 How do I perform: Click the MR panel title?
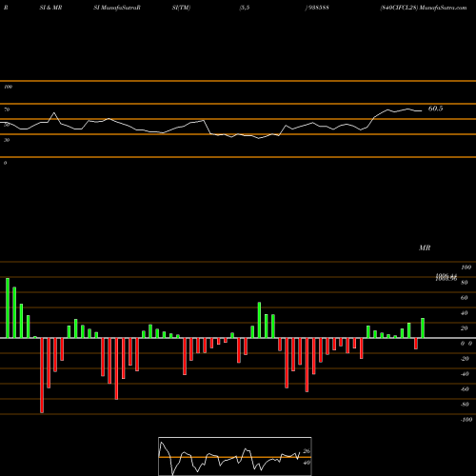pos(425,248)
